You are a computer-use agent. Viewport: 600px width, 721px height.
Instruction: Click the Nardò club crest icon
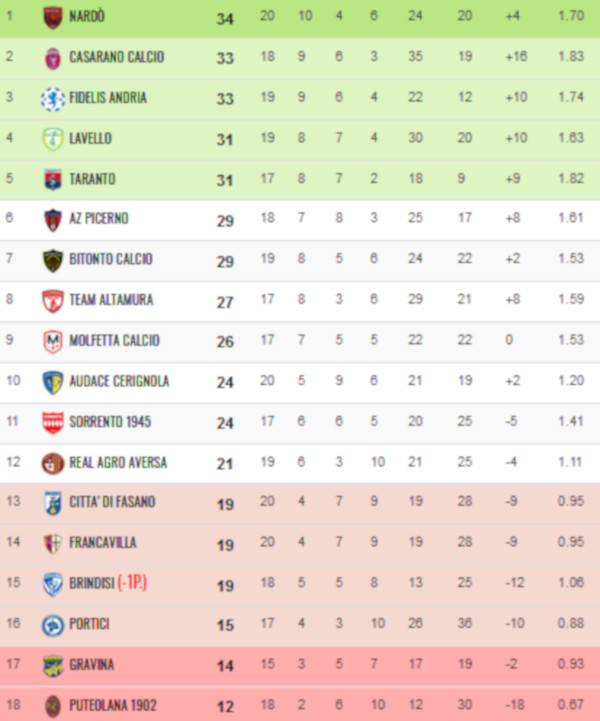52,17
